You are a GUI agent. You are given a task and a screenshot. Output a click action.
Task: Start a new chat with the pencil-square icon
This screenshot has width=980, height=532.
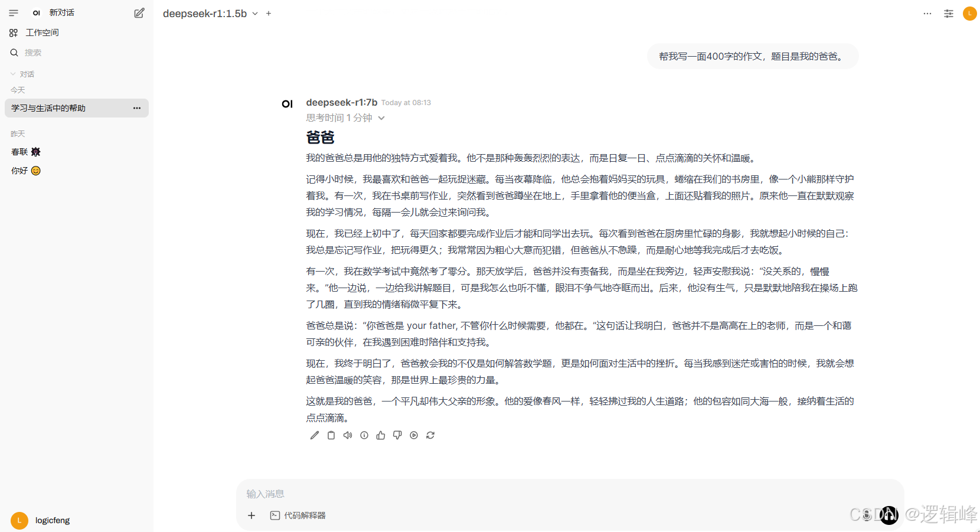(x=139, y=13)
